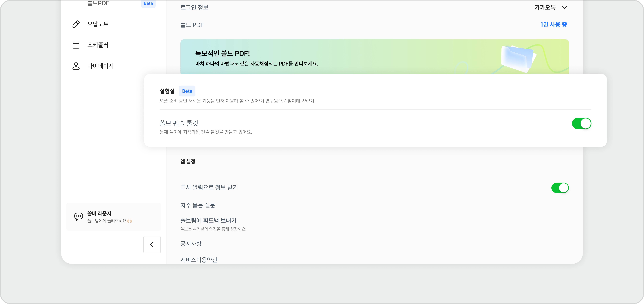644x304 pixels.
Task: Toggle off the 쏠브 펜슬 툴킷 switch
Action: [582, 123]
